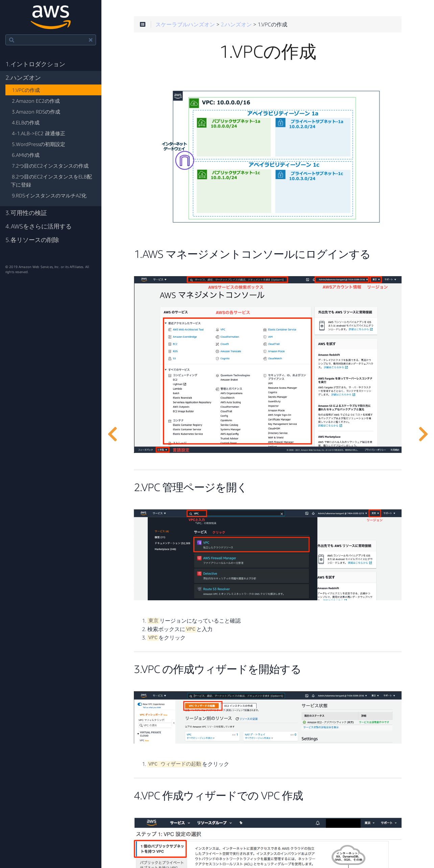Image resolution: width=434 pixels, height=868 pixels.
Task: Open 3.Amazon RDSの作成 page
Action: click(36, 112)
